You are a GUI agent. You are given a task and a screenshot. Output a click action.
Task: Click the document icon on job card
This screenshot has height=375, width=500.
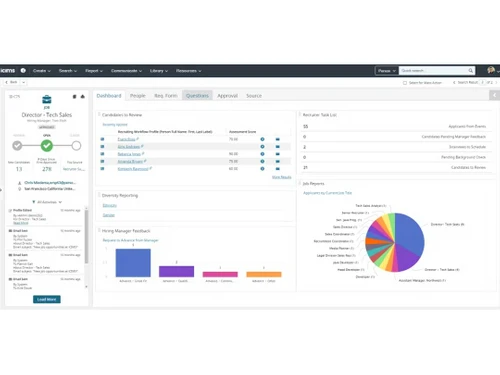pos(74,97)
